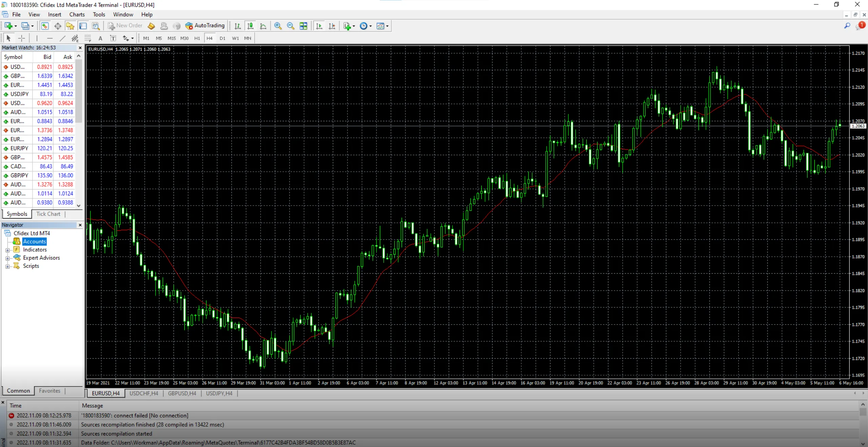Click the connect failed log message
This screenshot has height=447, width=868.
coord(135,416)
